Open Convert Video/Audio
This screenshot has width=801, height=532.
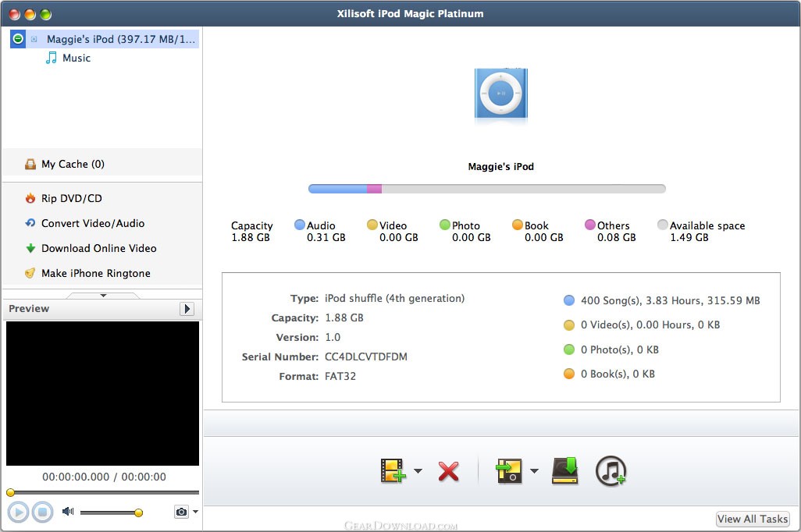pyautogui.click(x=93, y=223)
